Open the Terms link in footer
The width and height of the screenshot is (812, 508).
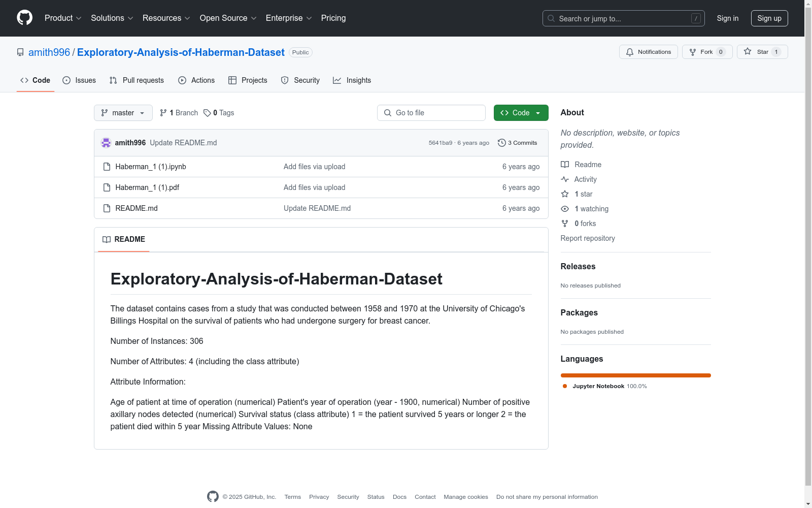tap(293, 497)
